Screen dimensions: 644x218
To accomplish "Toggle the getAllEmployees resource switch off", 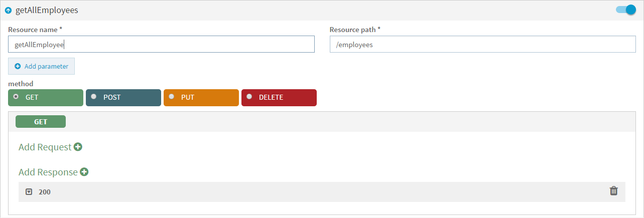I will coord(626,10).
